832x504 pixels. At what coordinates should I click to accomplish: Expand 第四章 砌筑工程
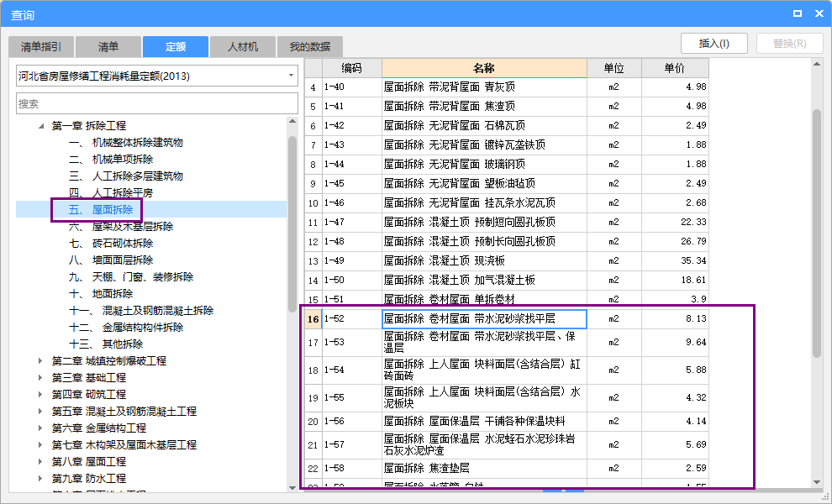click(x=41, y=394)
